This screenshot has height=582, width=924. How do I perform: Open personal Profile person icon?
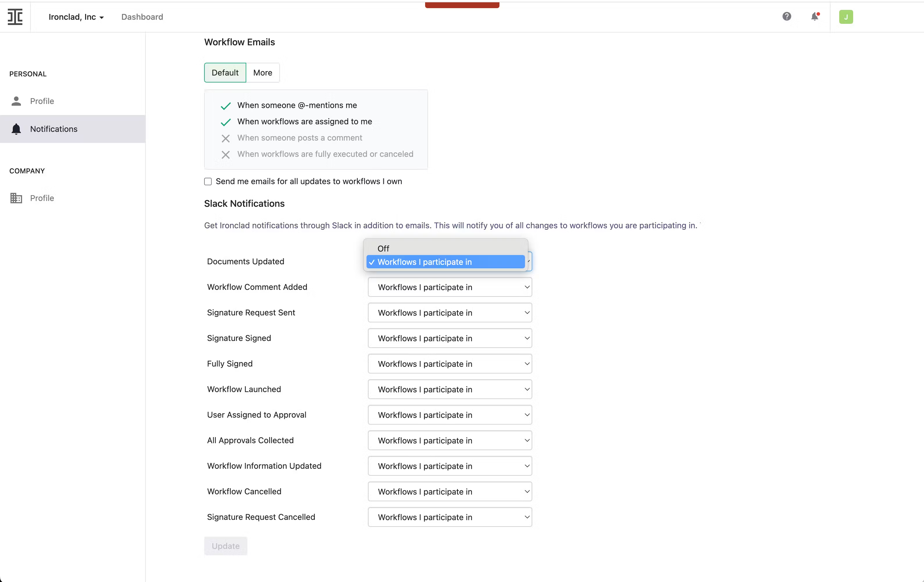[16, 101]
